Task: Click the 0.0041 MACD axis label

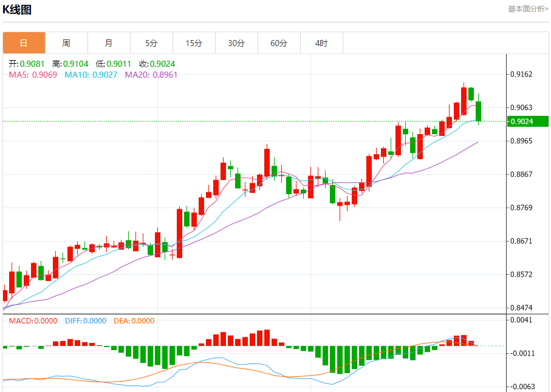Action: 521,320
